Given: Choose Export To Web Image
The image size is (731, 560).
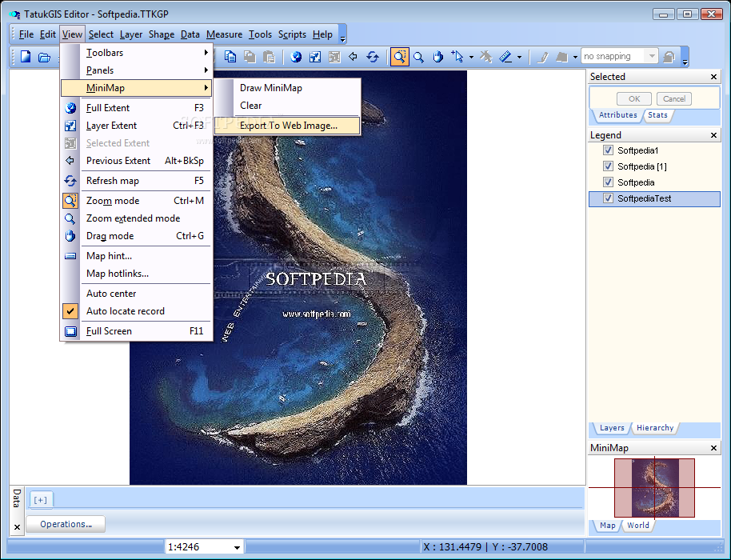Looking at the screenshot, I should tap(287, 126).
